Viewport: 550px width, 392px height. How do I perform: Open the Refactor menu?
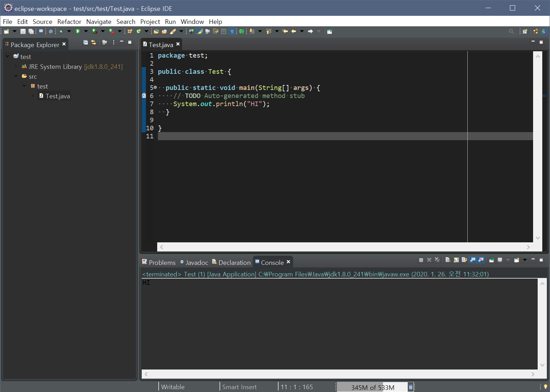point(69,21)
